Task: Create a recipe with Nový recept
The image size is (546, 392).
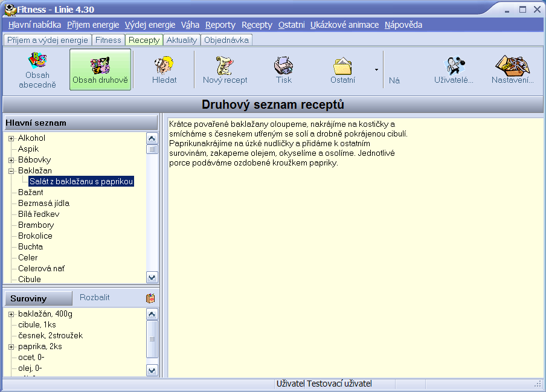Action: tap(225, 69)
